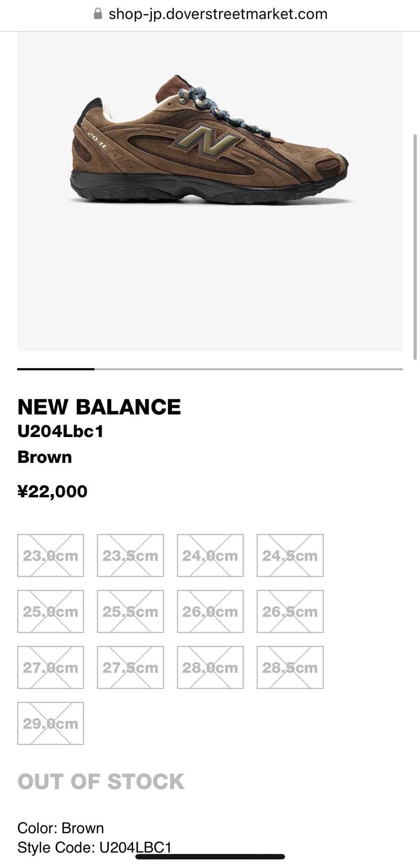420x868 pixels.
Task: Choose size 24.5cm
Action: click(290, 555)
